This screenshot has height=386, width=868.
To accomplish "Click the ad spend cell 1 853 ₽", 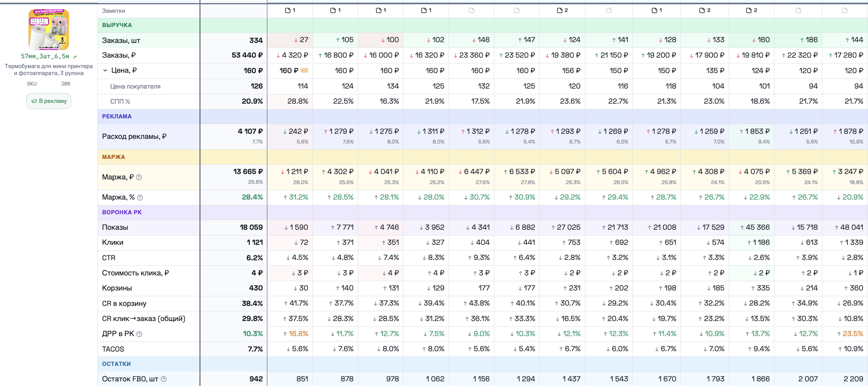I will click(x=754, y=132).
